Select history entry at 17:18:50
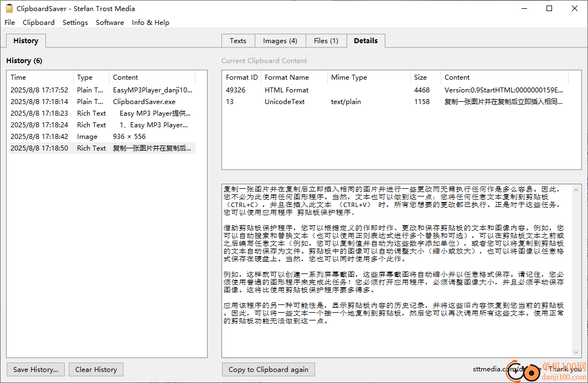 coord(102,148)
